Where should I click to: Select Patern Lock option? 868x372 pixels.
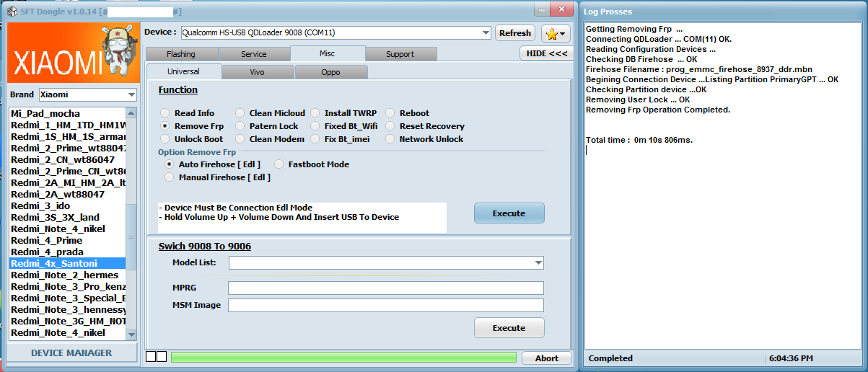tap(240, 126)
